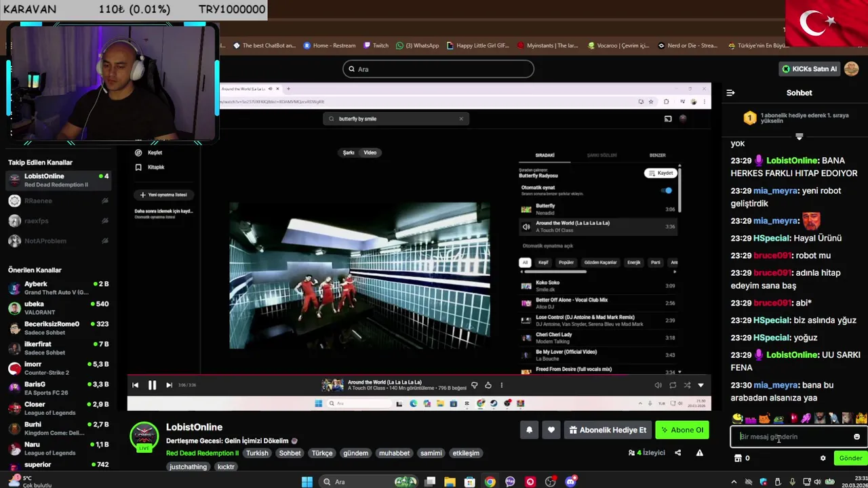Click the report warning triangle icon
Viewport: 868px width, 488px height.
click(699, 453)
